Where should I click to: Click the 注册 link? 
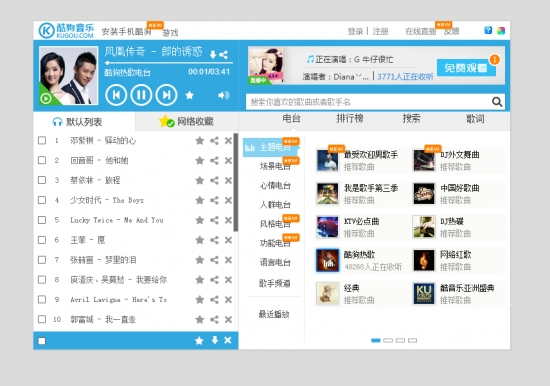click(380, 32)
